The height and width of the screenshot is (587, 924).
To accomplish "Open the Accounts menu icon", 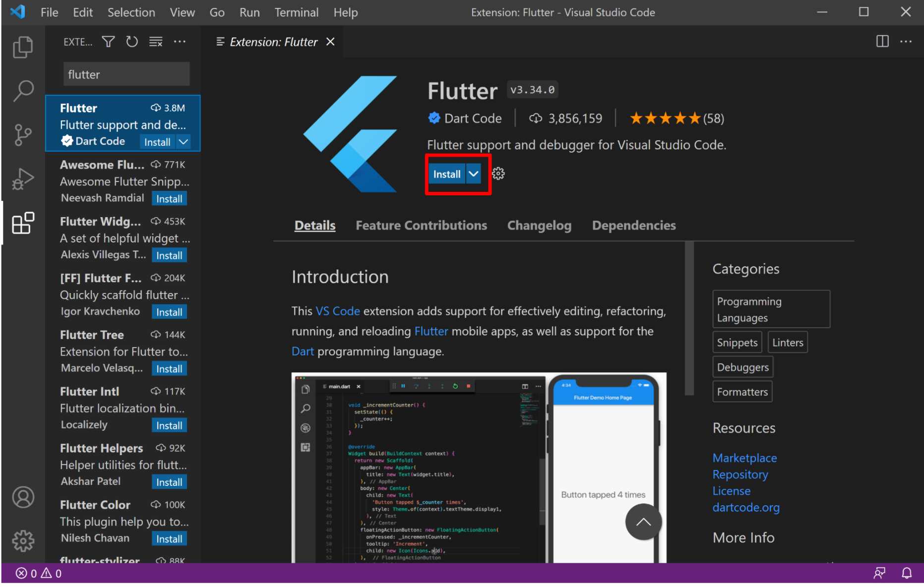I will [x=23, y=497].
